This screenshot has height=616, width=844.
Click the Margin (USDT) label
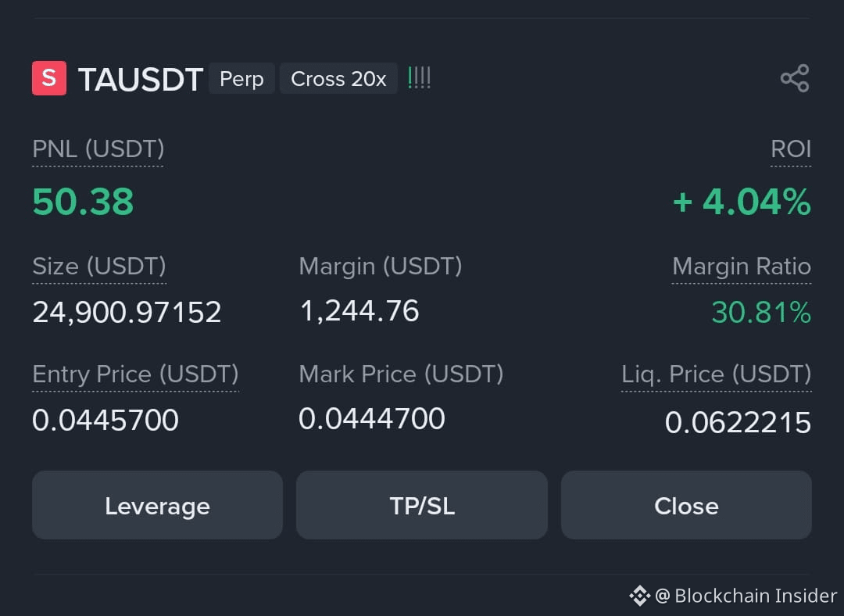pos(380,267)
